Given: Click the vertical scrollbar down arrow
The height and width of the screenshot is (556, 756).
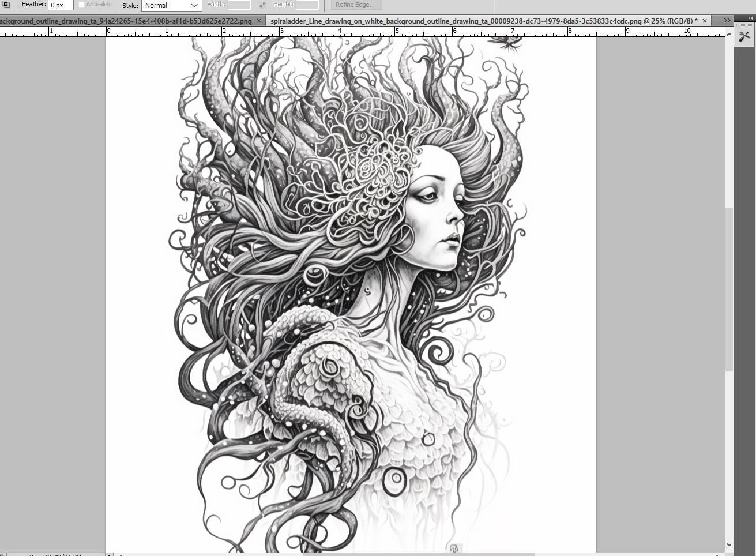Looking at the screenshot, I should coord(729,544).
